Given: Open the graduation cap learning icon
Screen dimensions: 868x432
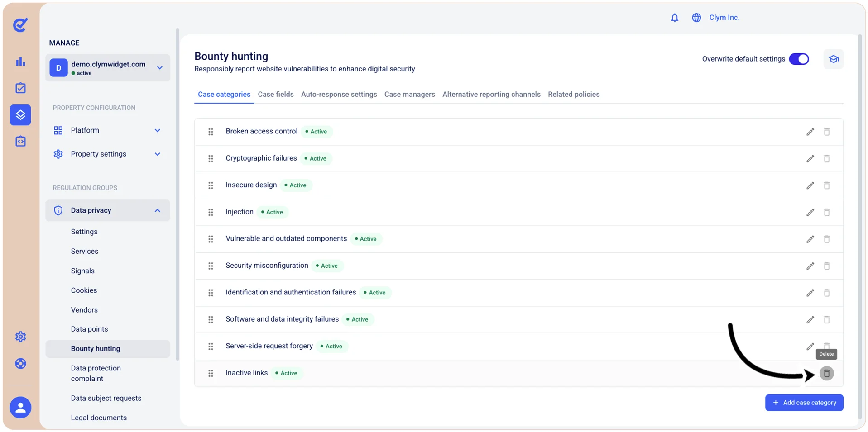Looking at the screenshot, I should click(834, 59).
